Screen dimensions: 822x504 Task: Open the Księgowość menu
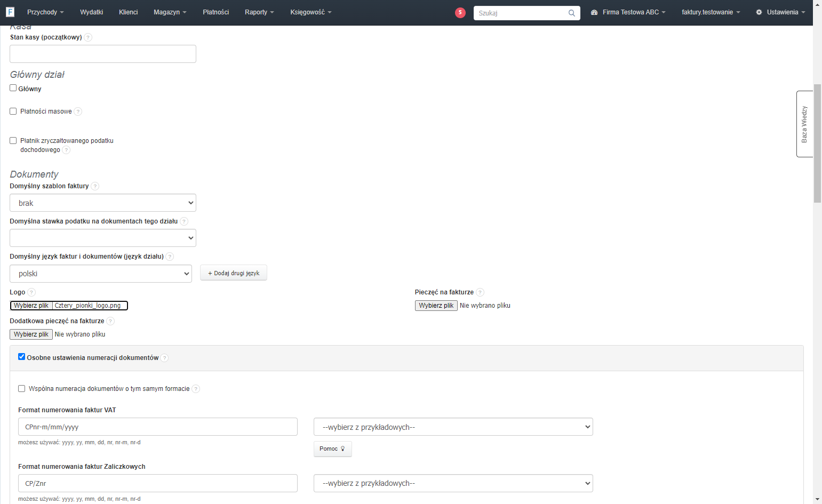[x=311, y=12]
